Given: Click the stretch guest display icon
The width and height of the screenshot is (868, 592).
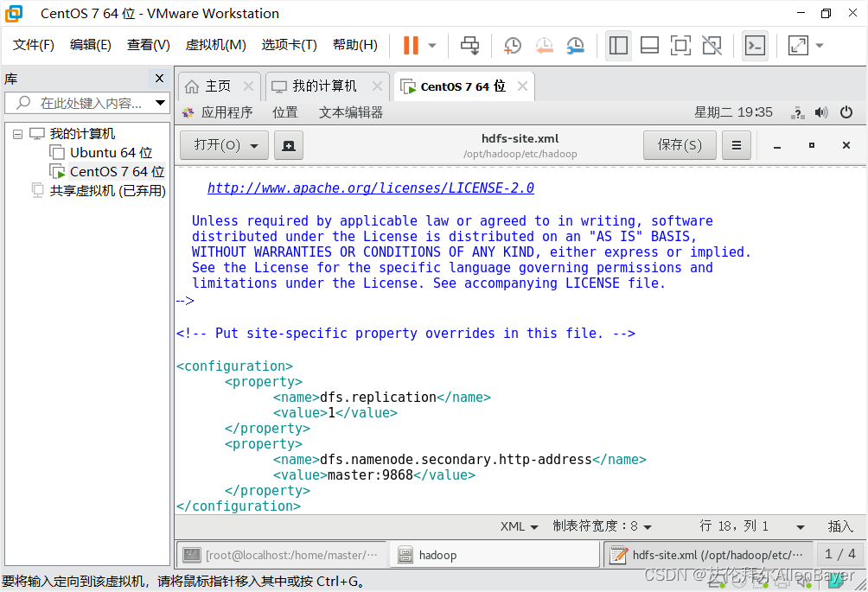Looking at the screenshot, I should 798,45.
